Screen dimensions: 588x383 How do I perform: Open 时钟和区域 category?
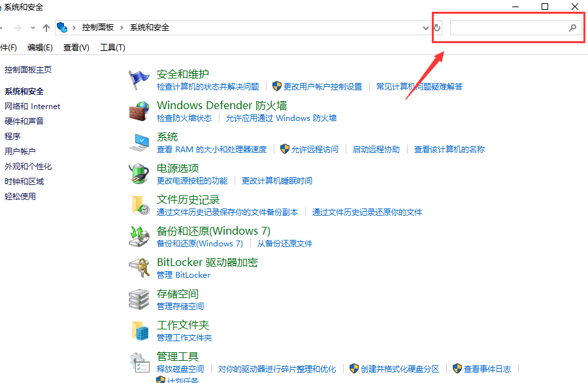tap(24, 182)
